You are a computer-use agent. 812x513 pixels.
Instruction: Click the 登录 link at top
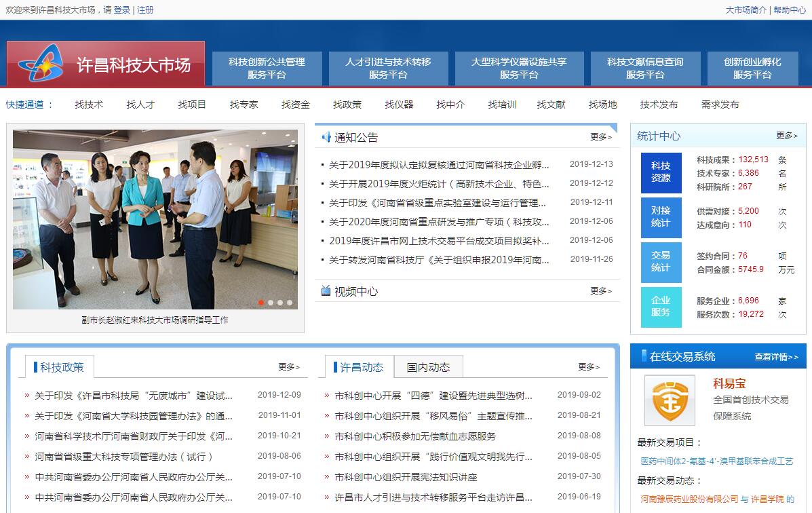(x=122, y=10)
